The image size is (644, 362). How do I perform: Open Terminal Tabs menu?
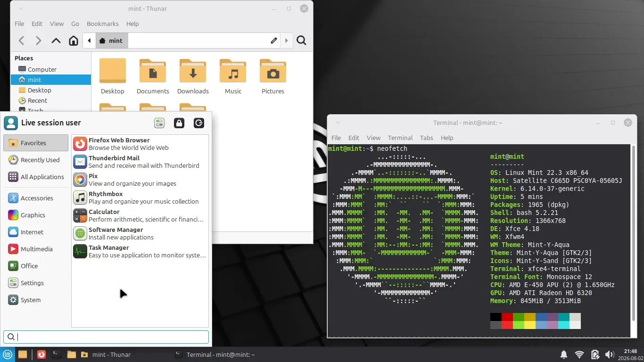click(x=426, y=138)
